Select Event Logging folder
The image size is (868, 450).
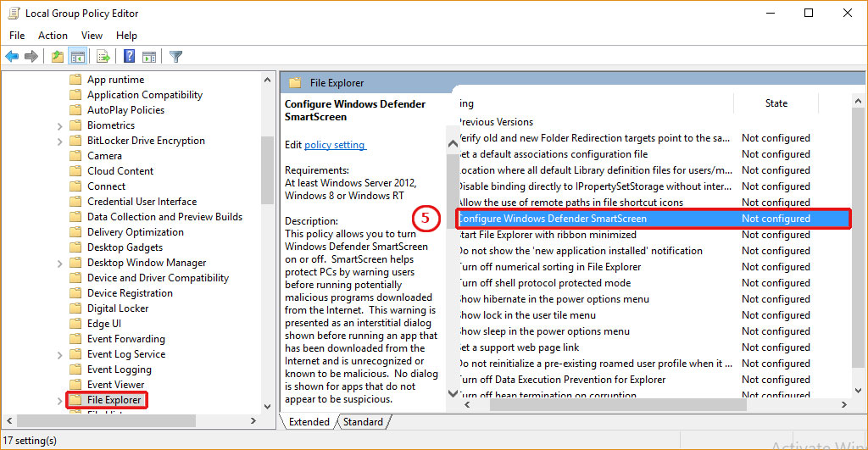pyautogui.click(x=119, y=369)
